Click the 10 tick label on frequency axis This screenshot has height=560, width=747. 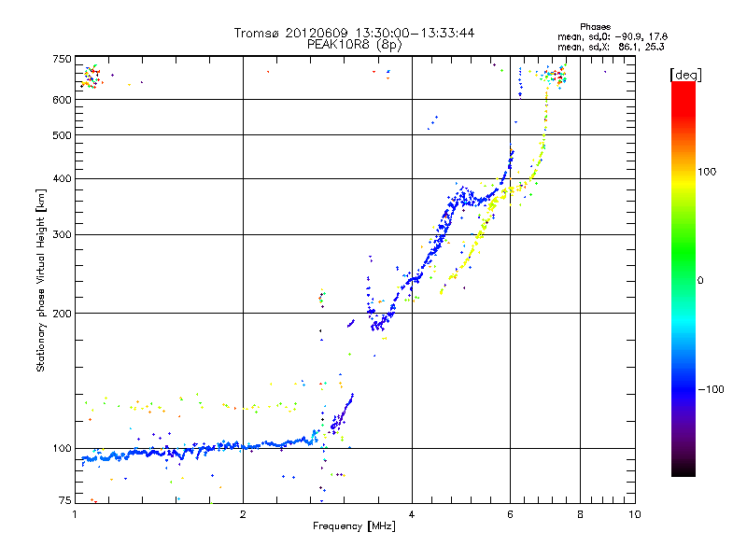[x=634, y=514]
